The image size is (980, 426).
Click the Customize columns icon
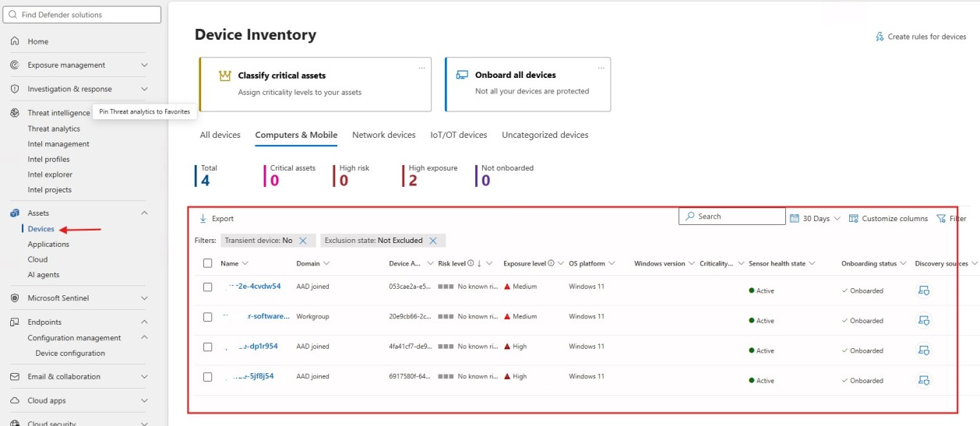(x=853, y=218)
